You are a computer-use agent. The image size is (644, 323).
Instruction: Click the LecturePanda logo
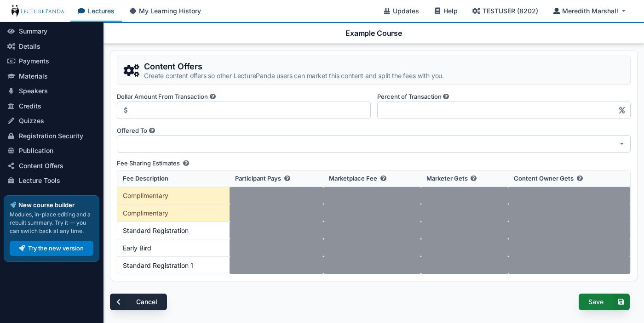pos(38,11)
